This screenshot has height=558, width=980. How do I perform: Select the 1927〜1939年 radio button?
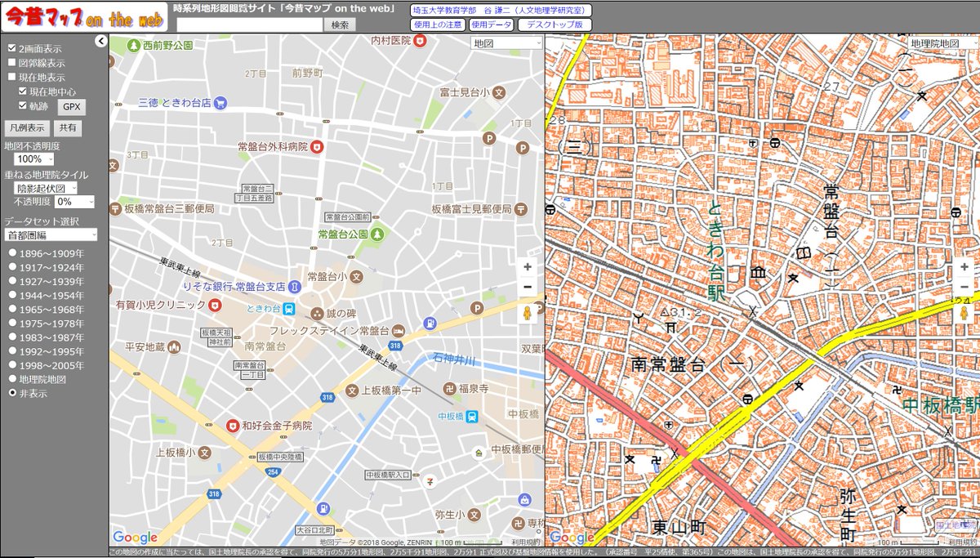12,281
